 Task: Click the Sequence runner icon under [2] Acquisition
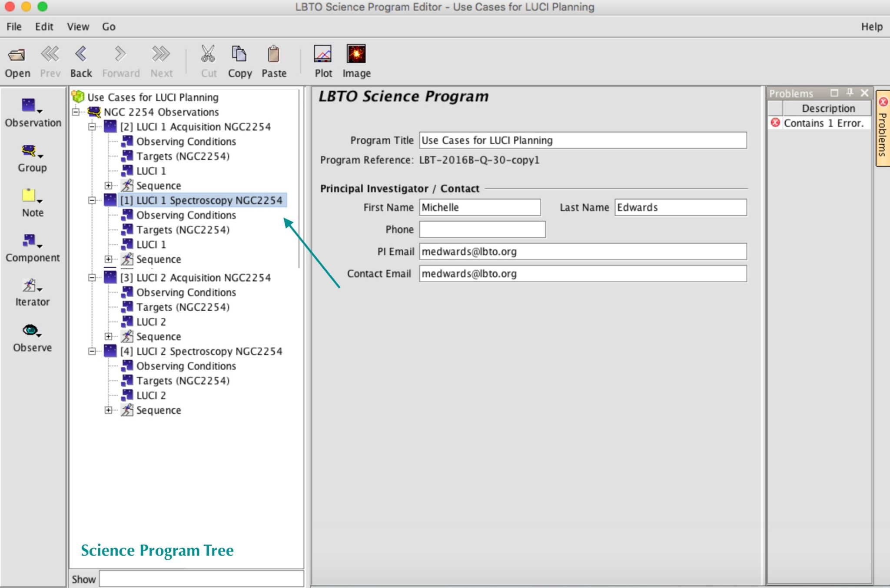127,186
